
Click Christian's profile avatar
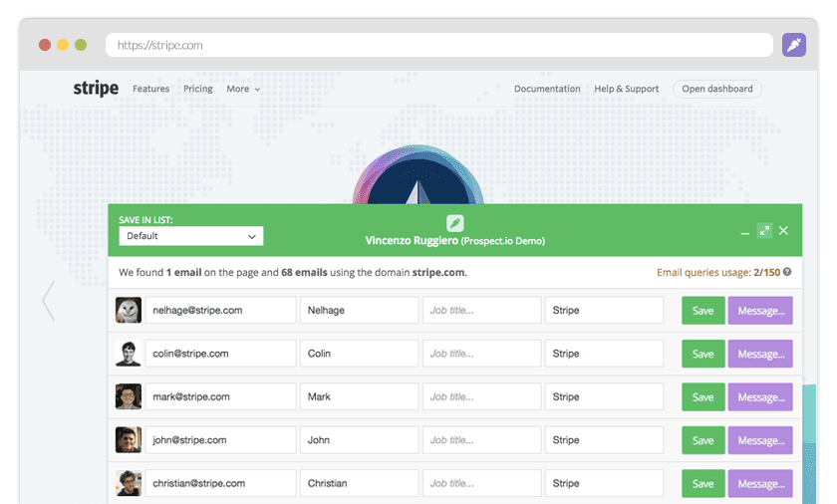(129, 483)
